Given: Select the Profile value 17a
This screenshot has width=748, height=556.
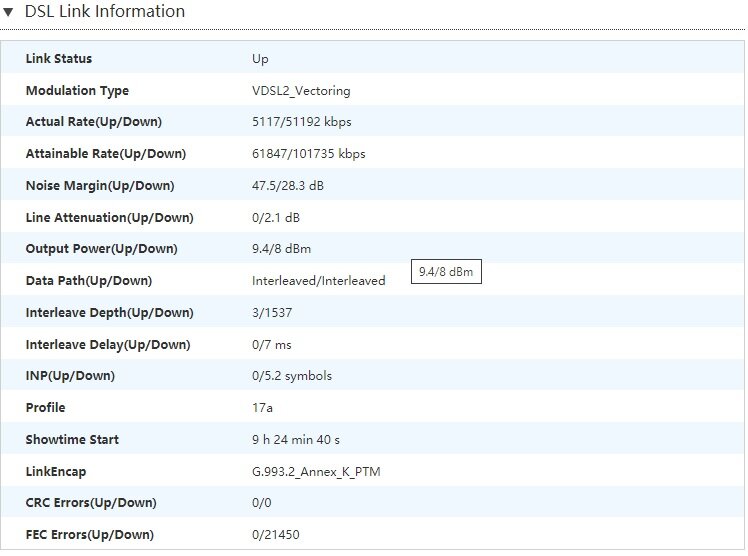Looking at the screenshot, I should point(262,408).
